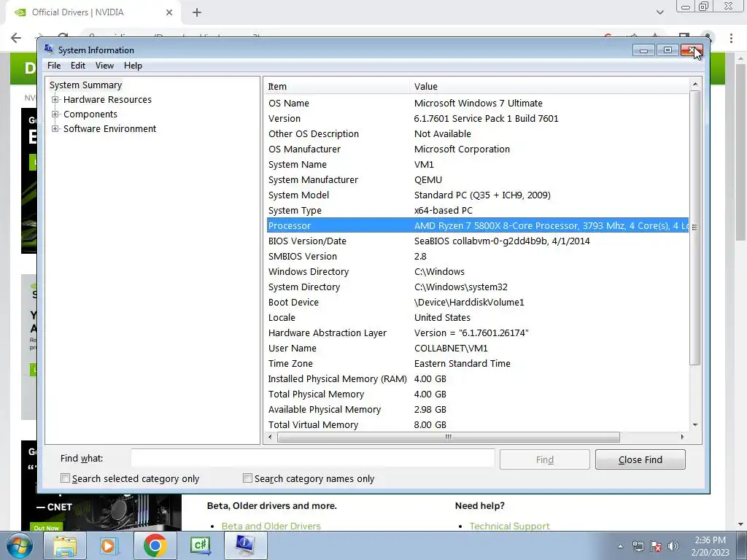Open the Help menu

[x=133, y=66]
